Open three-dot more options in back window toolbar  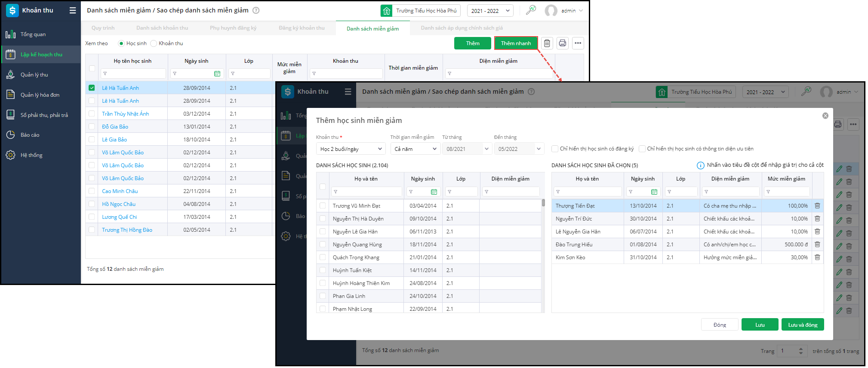point(578,43)
